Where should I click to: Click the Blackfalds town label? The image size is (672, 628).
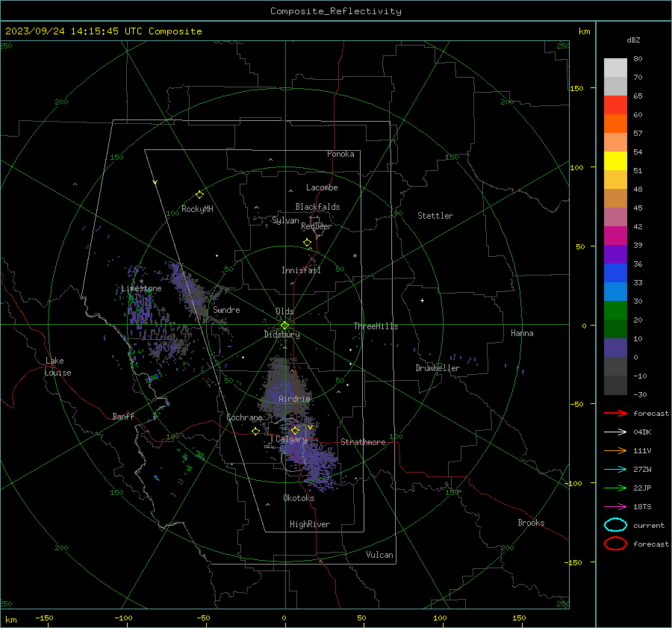[x=317, y=207]
